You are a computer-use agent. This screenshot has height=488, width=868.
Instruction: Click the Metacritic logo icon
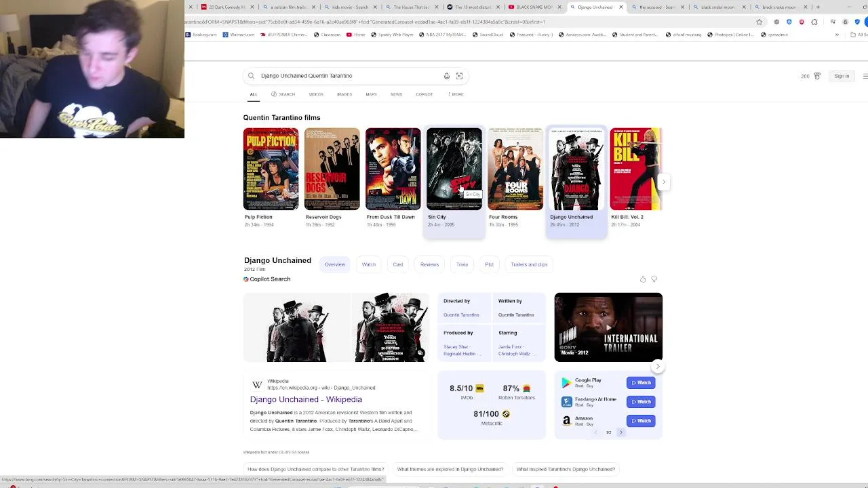pyautogui.click(x=505, y=413)
